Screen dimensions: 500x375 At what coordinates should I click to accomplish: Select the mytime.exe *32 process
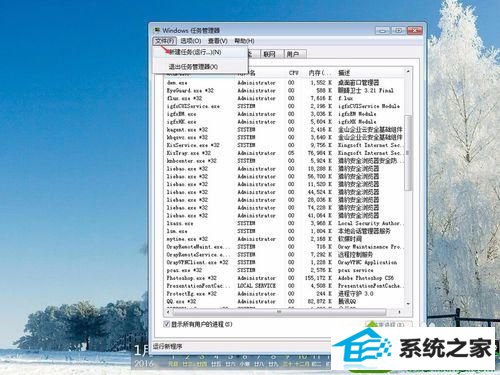[x=187, y=239]
